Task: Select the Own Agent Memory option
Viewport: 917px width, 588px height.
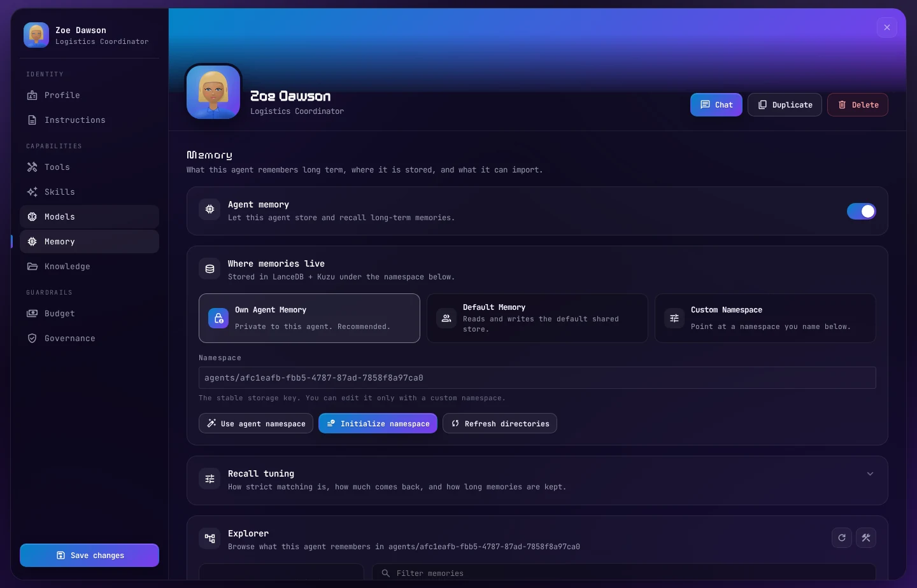Action: [309, 318]
